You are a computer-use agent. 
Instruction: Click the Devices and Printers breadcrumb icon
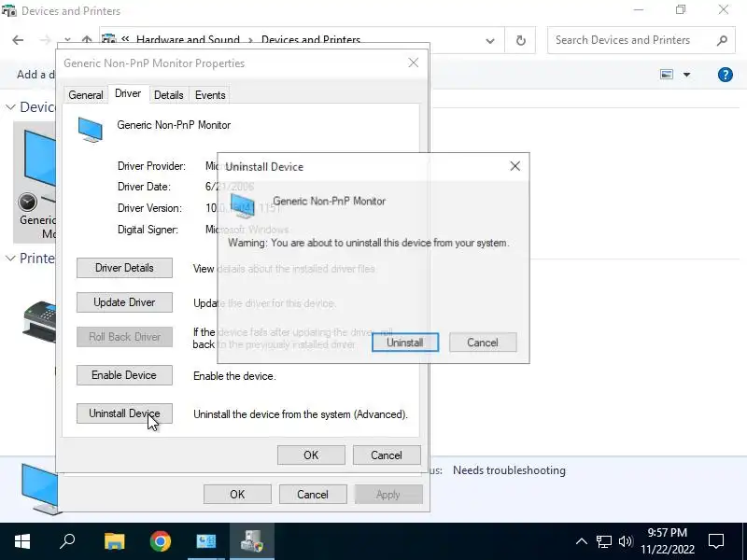pyautogui.click(x=108, y=39)
